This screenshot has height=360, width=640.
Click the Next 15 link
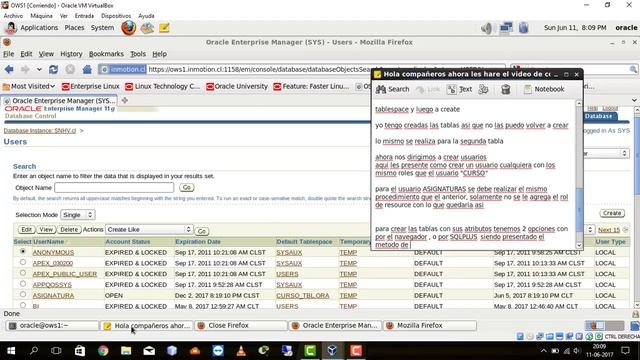pyautogui.click(x=609, y=230)
